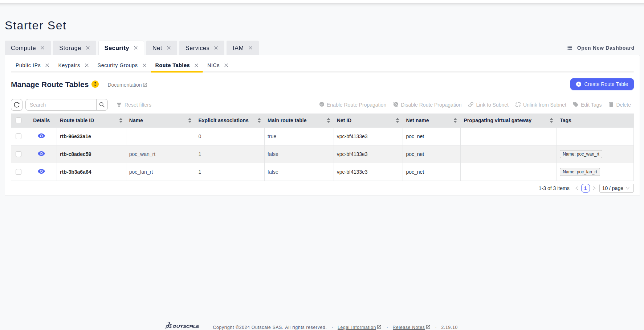Focus the Search input field

pyautogui.click(x=61, y=105)
